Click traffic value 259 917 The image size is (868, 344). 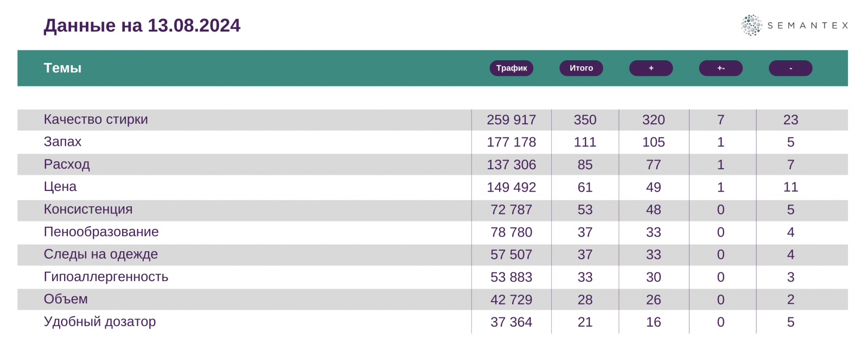511,120
